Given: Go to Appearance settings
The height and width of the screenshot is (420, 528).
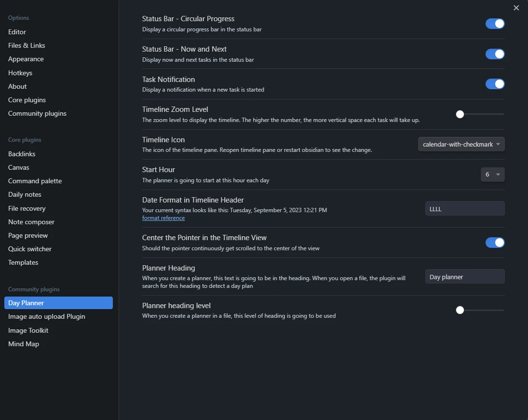Looking at the screenshot, I should (26, 59).
